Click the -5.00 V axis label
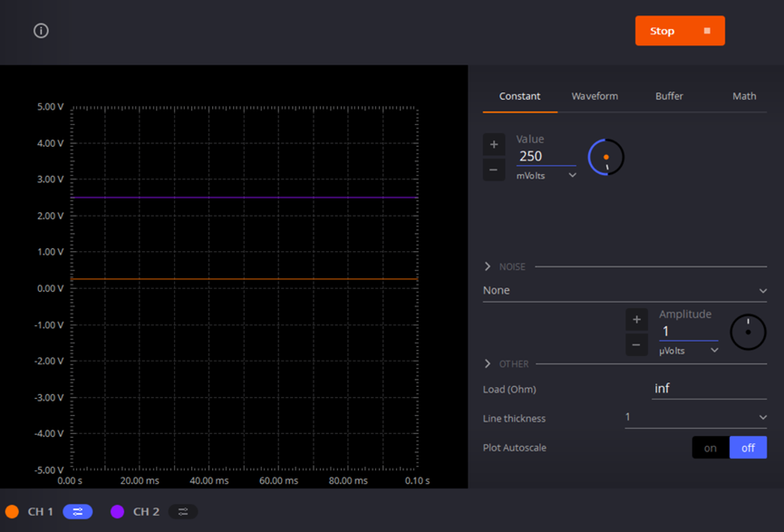The width and height of the screenshot is (784, 532). (49, 470)
